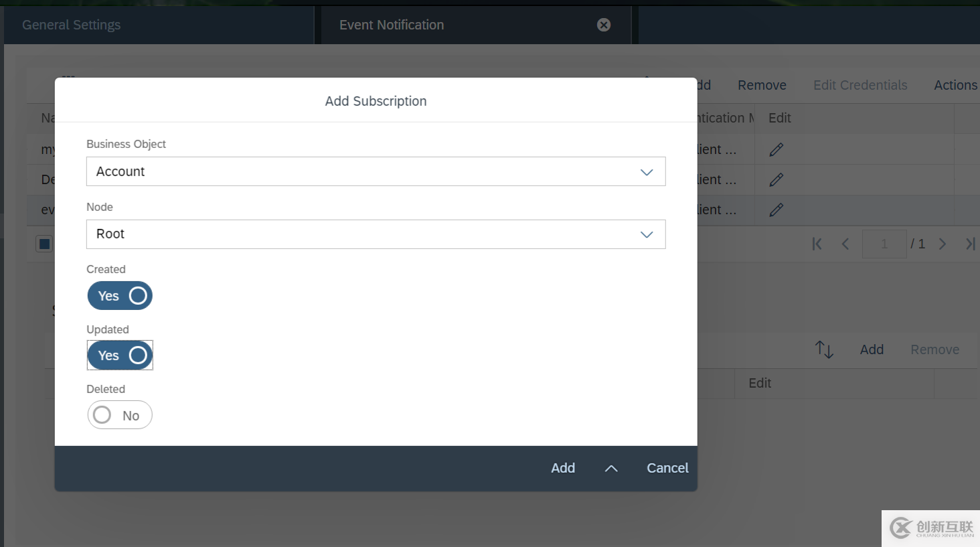Go to the next page arrow

point(942,244)
